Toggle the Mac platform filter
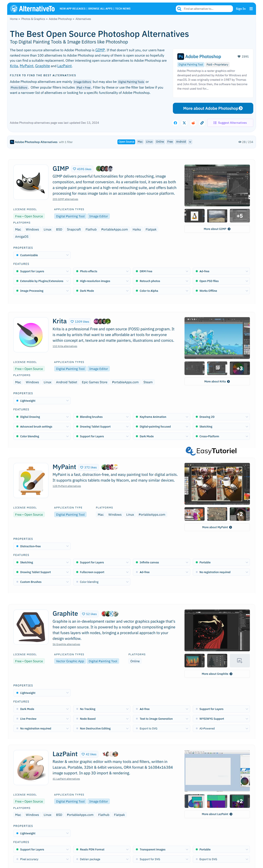The height and width of the screenshot is (868, 263). tap(140, 142)
